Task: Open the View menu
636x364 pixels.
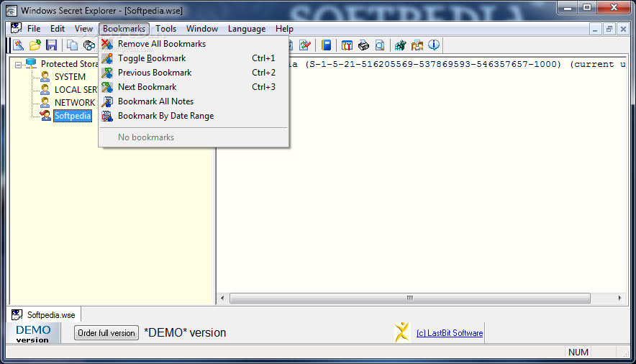Action: [x=83, y=29]
